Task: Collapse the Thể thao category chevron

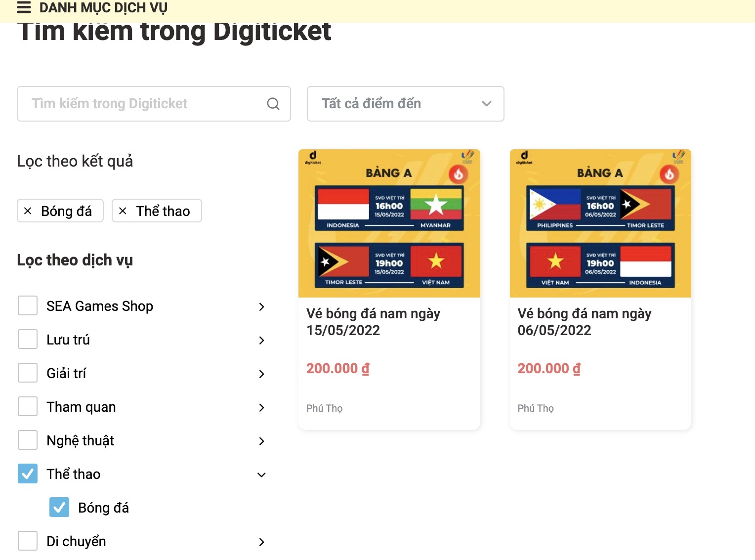Action: (x=261, y=474)
